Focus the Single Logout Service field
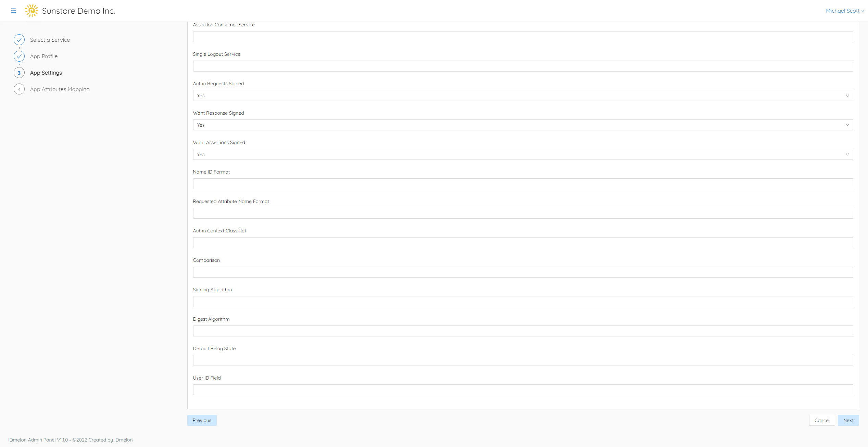The width and height of the screenshot is (868, 447). [523, 66]
